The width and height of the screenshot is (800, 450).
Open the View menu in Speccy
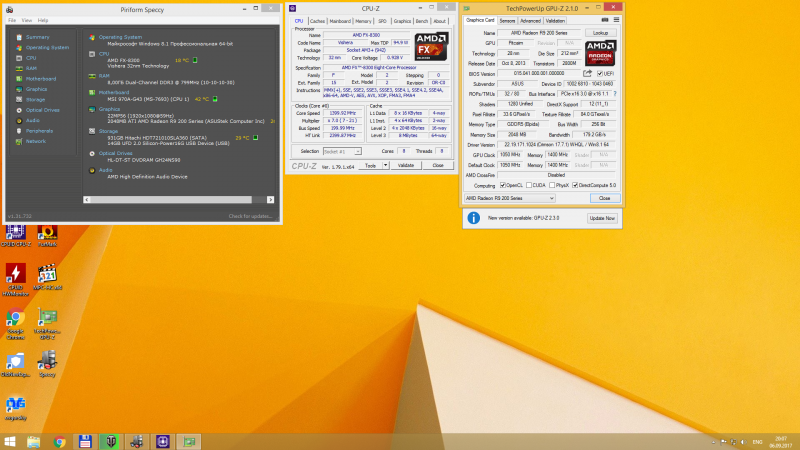tap(27, 20)
